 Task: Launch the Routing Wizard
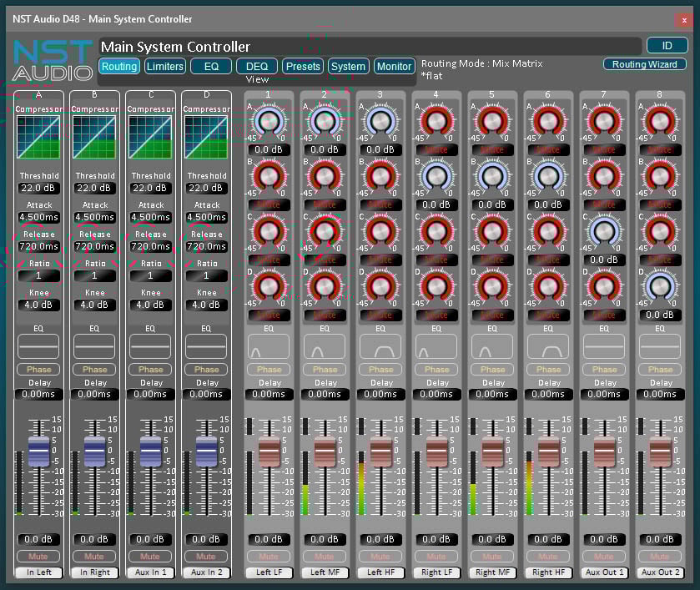(644, 63)
